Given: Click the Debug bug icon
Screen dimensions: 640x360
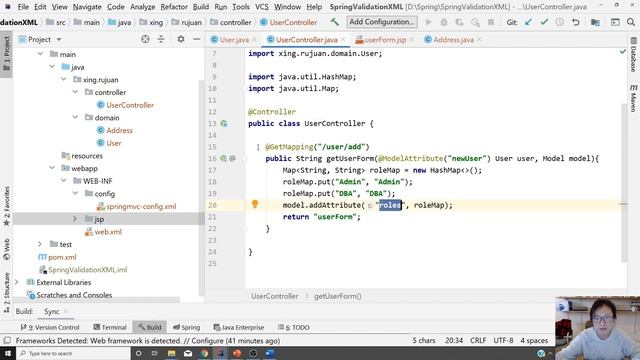Looking at the screenshot, I should (444, 22).
